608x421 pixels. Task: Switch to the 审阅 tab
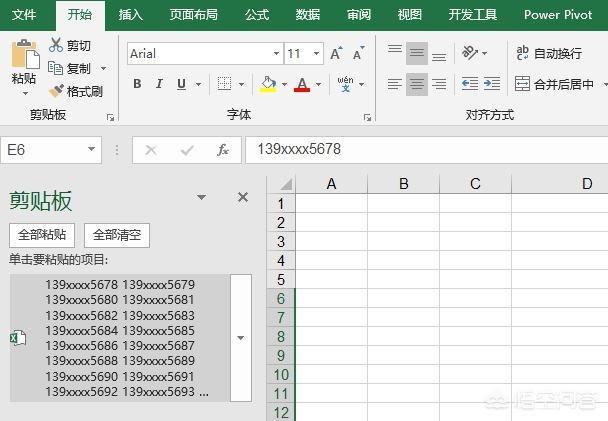359,15
